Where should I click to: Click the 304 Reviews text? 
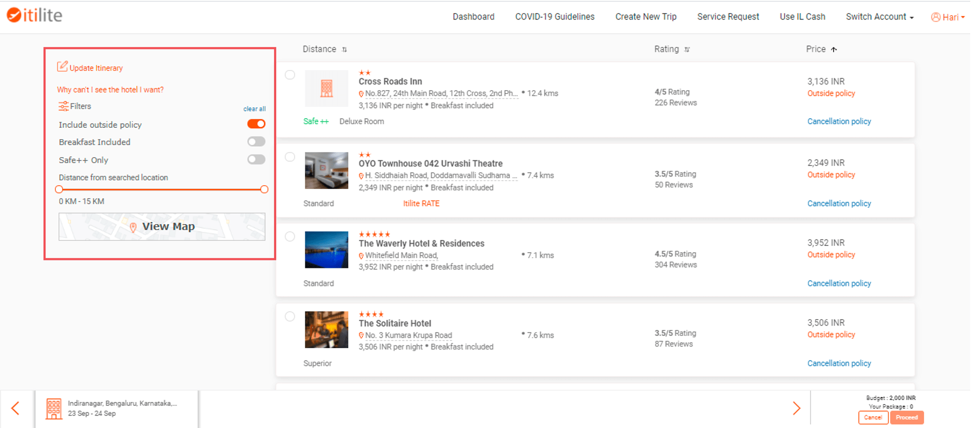click(x=676, y=265)
